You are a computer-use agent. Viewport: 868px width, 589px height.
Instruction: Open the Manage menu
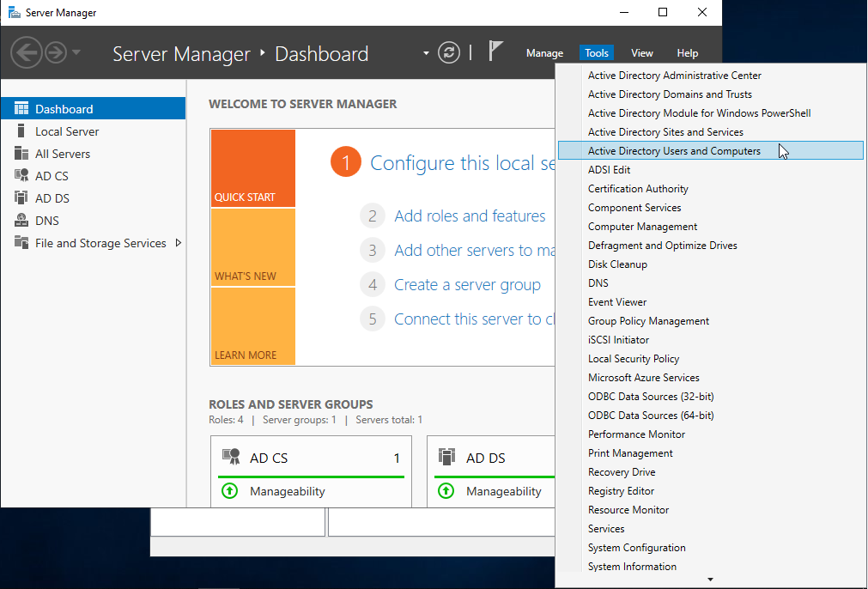(x=544, y=53)
